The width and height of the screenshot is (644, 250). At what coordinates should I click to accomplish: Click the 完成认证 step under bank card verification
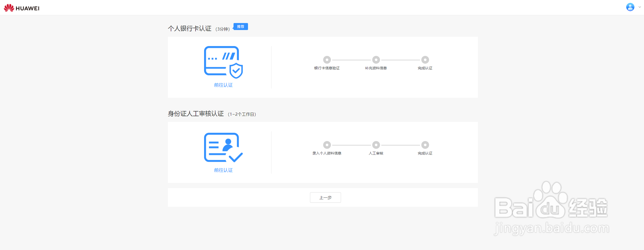(425, 60)
